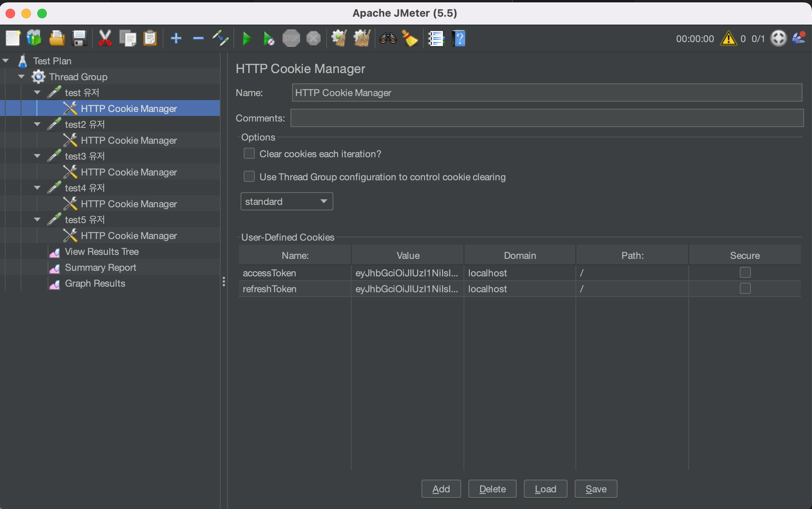Click the warning triangle log icon
This screenshot has width=812, height=509.
point(728,39)
